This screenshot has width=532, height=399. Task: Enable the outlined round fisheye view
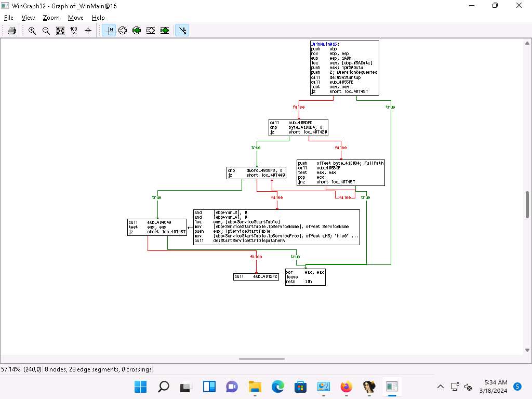coord(123,31)
